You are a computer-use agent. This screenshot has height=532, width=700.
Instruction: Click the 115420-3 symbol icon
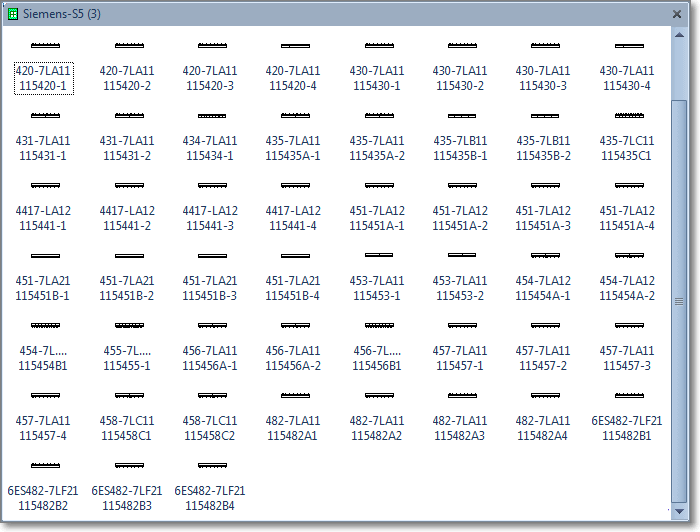212,46
